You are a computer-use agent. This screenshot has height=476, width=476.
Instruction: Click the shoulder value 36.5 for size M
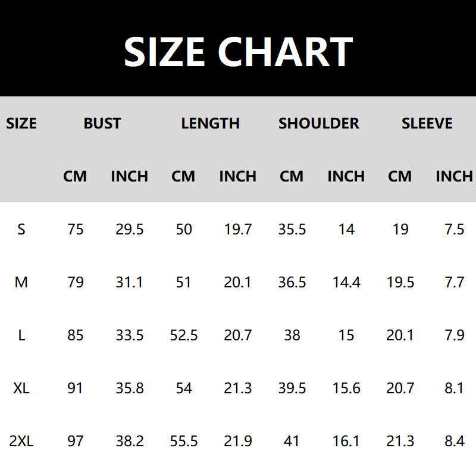tap(292, 282)
